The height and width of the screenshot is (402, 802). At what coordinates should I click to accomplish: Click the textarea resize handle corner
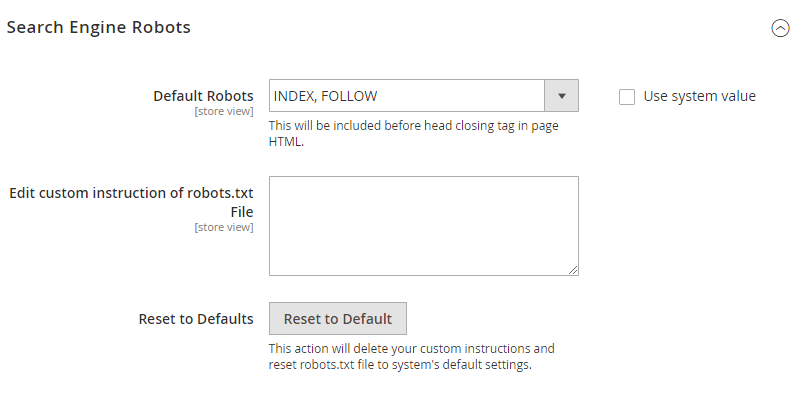pos(573,270)
